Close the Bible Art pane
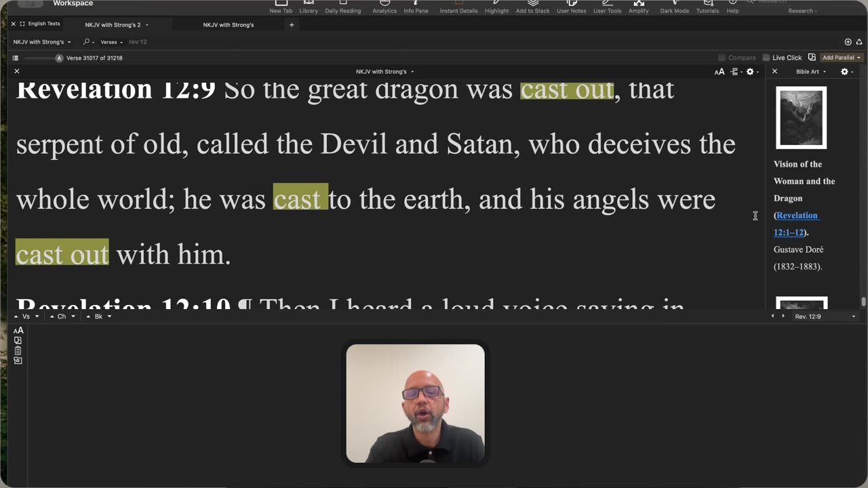The height and width of the screenshot is (488, 868). coord(774,71)
